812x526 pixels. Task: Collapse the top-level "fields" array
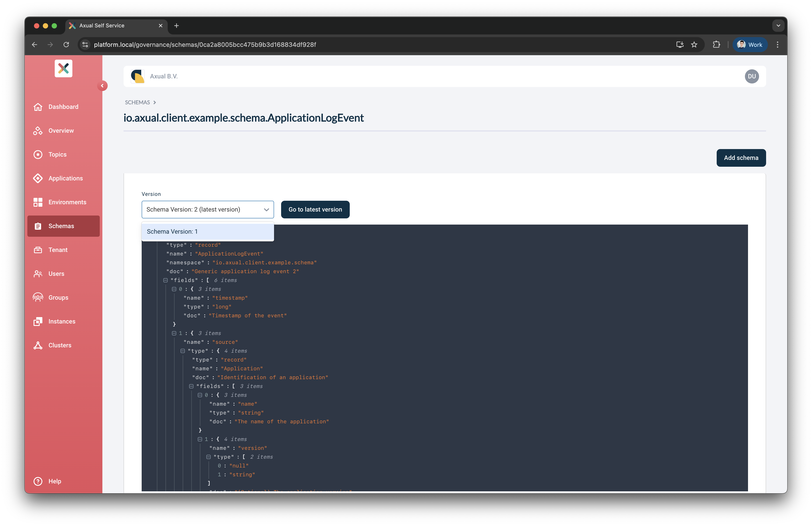[x=165, y=280]
